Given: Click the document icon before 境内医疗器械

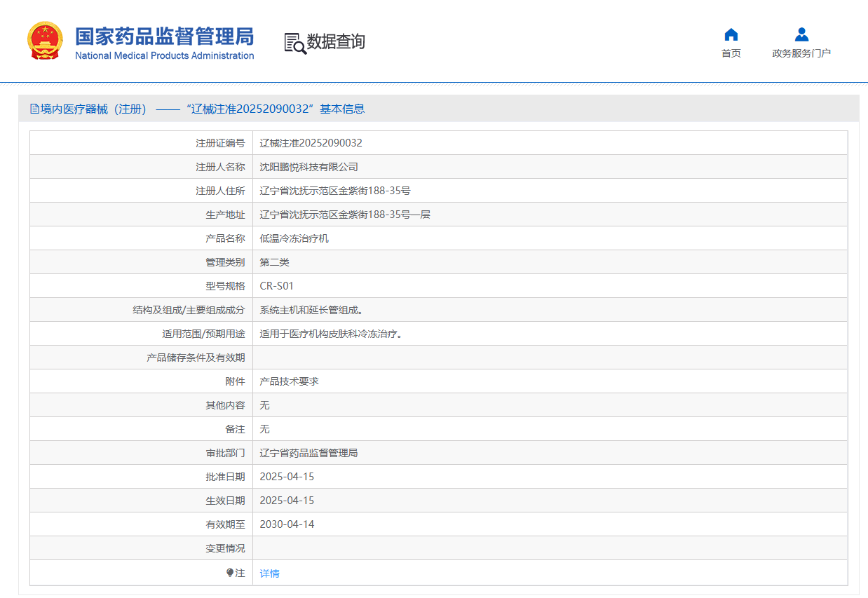Looking at the screenshot, I should (x=34, y=109).
